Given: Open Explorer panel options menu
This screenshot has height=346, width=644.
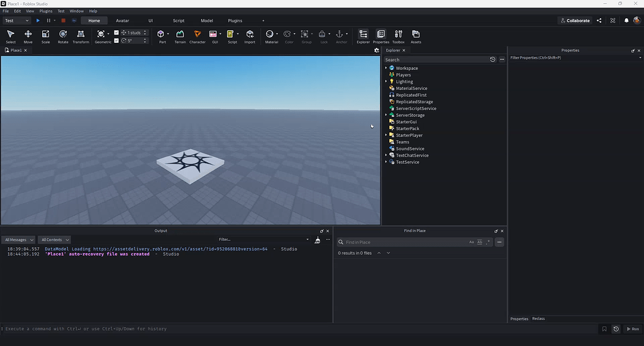Looking at the screenshot, I should coord(502,60).
